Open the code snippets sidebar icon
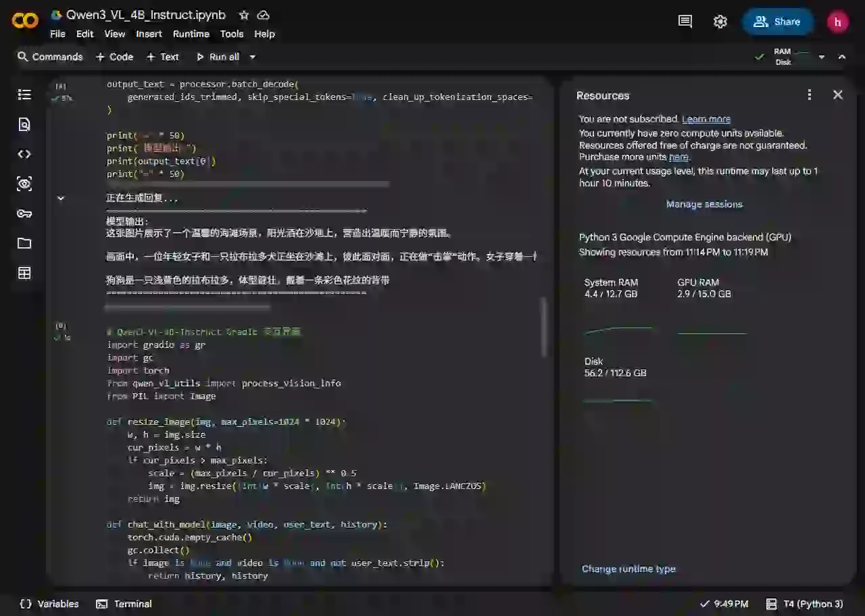 24,154
